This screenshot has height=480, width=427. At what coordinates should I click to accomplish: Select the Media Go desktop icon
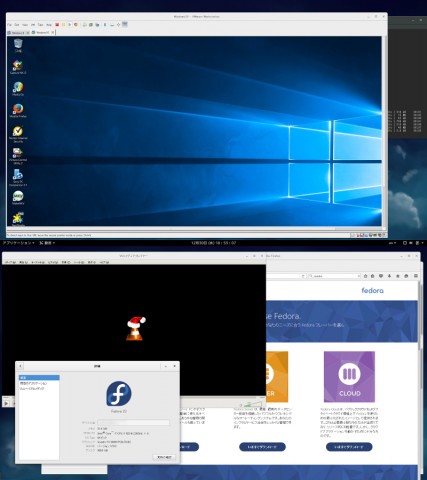tap(18, 89)
